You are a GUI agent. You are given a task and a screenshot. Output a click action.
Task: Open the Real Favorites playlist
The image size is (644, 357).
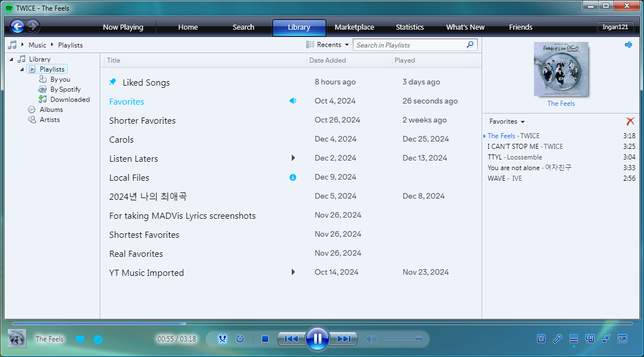coord(136,253)
